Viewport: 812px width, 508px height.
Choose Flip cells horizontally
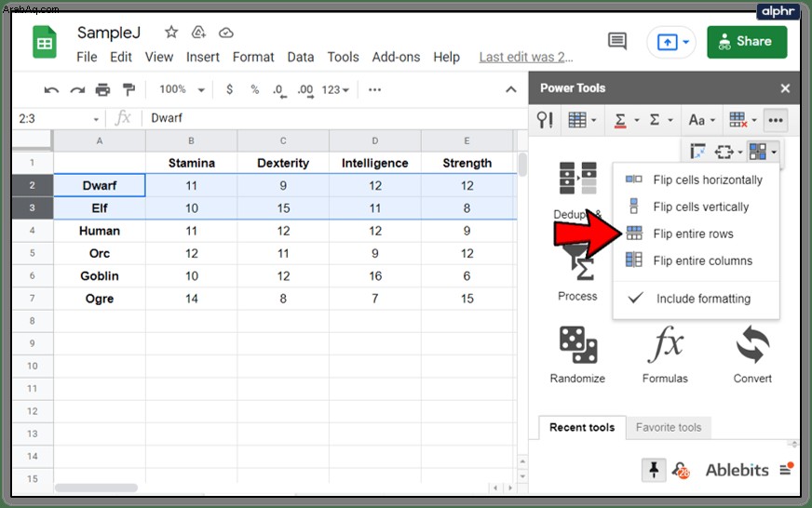click(696, 180)
